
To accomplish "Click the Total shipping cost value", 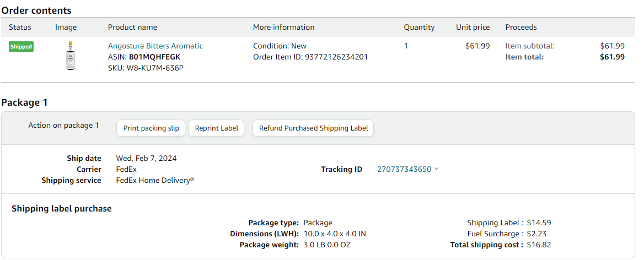I will [539, 245].
